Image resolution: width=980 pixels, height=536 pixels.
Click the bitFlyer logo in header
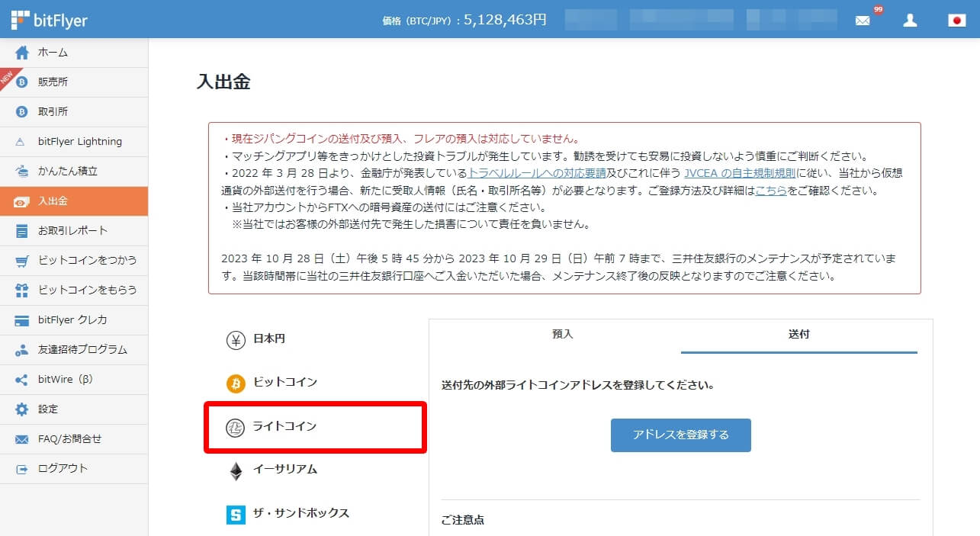coord(50,20)
